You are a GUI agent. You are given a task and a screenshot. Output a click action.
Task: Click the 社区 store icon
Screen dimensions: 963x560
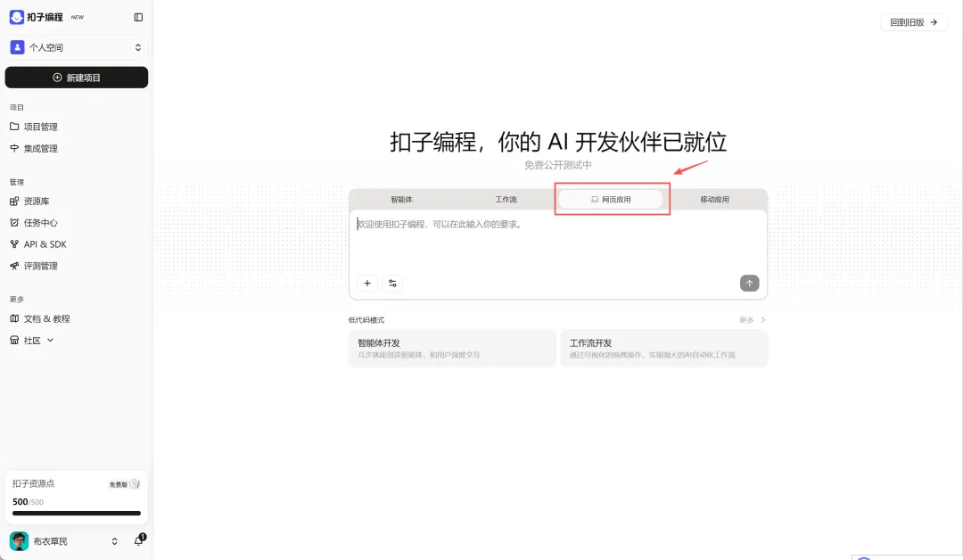point(14,340)
